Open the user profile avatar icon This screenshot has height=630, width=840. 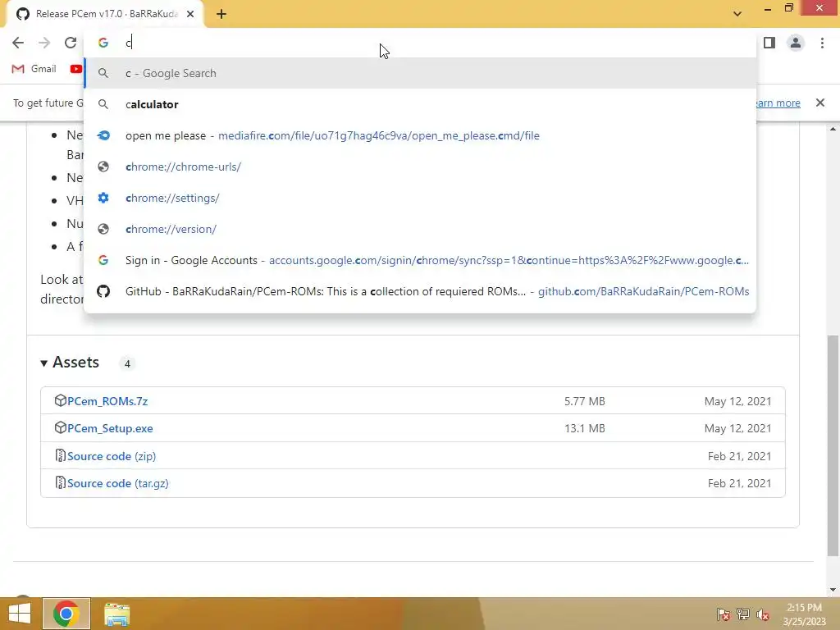click(796, 43)
